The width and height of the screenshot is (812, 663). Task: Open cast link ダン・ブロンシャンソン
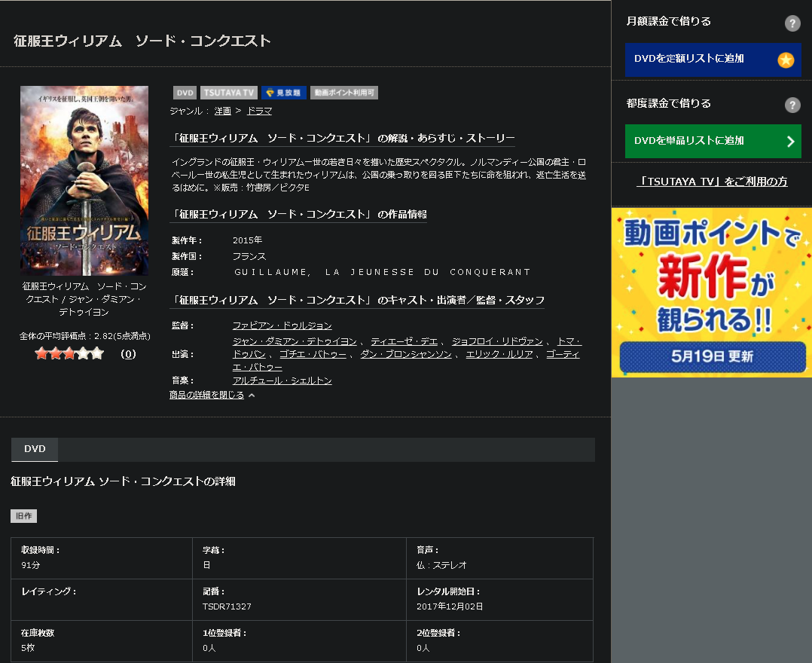click(406, 354)
